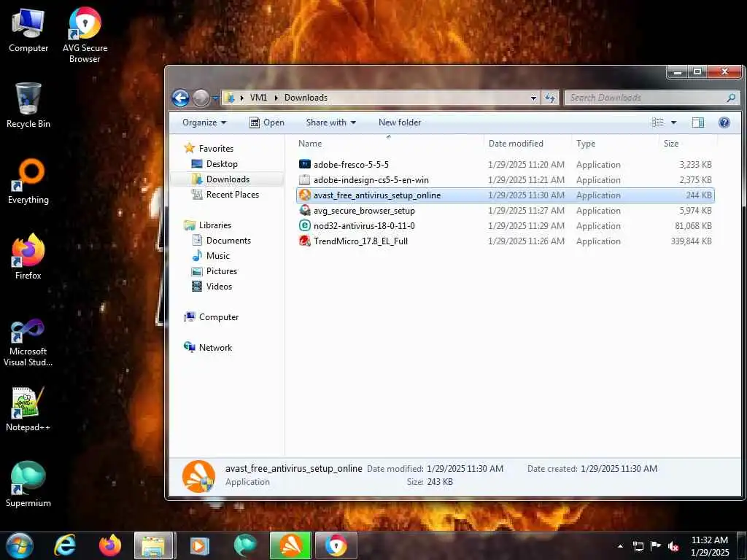This screenshot has height=560, width=747.
Task: Select the nod32-antivirus-18-0-11-0 file icon
Action: coord(304,226)
